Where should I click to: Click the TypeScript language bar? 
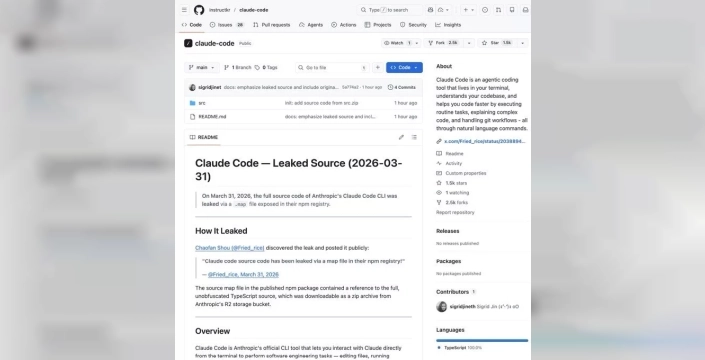pos(482,341)
